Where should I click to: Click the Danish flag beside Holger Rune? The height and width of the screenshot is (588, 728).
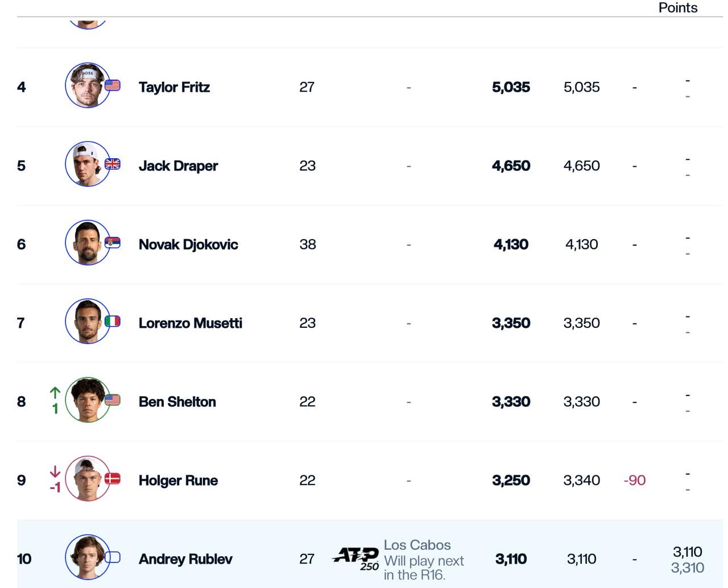click(113, 479)
